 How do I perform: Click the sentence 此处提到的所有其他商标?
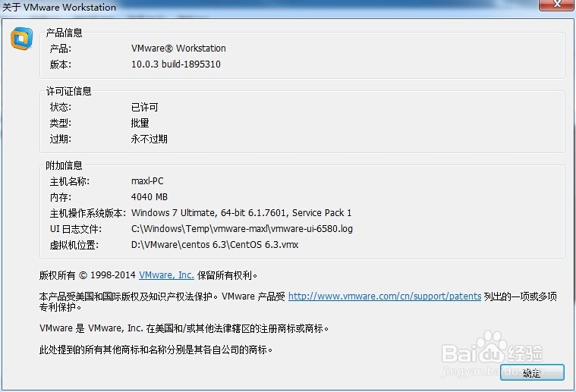(156, 350)
